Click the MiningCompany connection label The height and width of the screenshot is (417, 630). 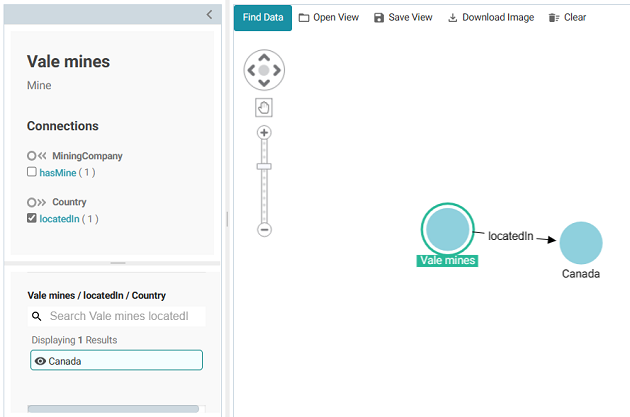click(87, 156)
